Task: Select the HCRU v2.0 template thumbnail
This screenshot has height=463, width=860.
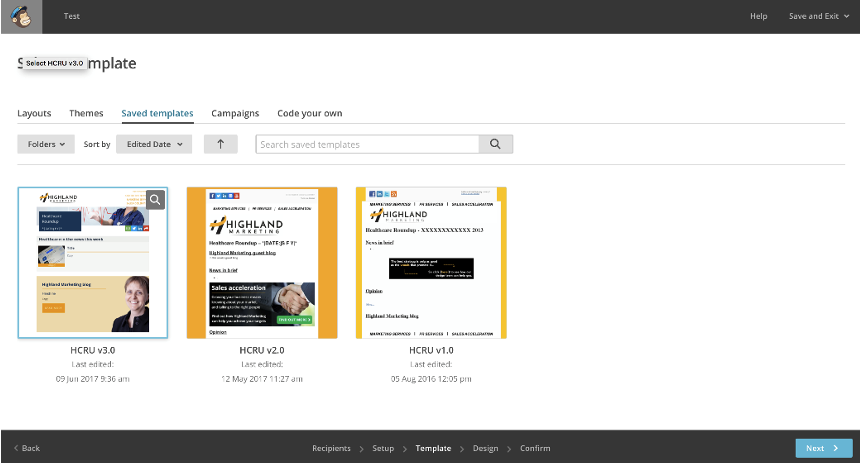Action: tap(261, 263)
